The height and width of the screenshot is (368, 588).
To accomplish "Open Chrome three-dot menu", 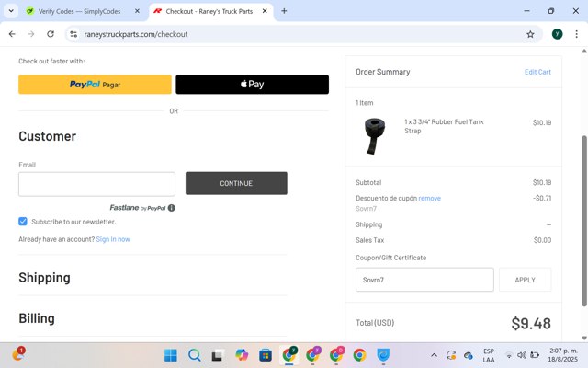I will 576,34.
